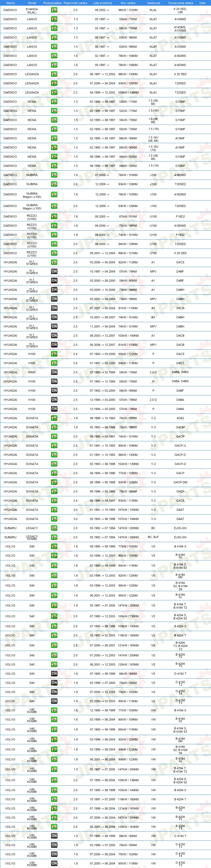Click the "F18S2" engine code cell
The height and width of the screenshot is (868, 211).
[180, 235]
